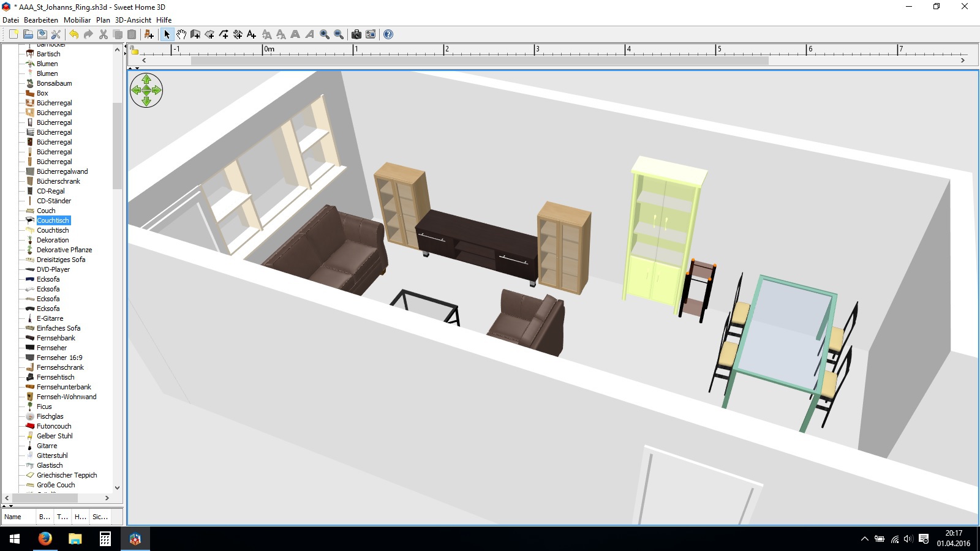Select Dreisitziges Sofa in catalog
Image resolution: width=980 pixels, height=551 pixels.
(x=61, y=260)
